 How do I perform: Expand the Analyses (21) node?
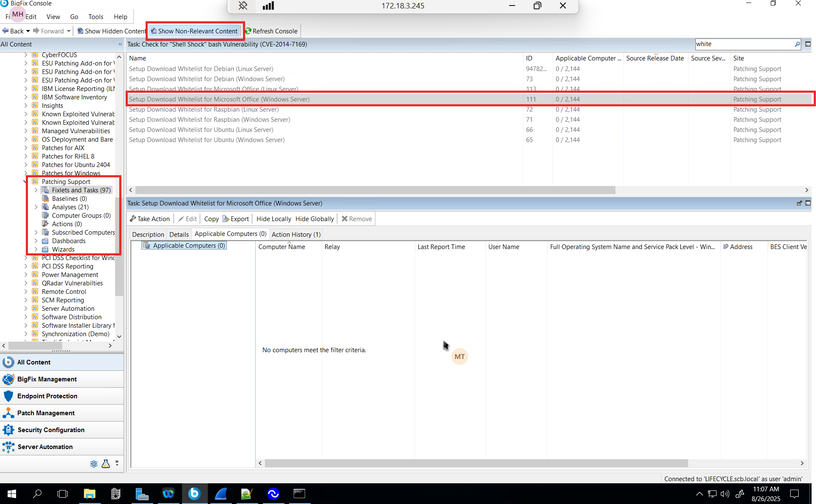click(36, 207)
